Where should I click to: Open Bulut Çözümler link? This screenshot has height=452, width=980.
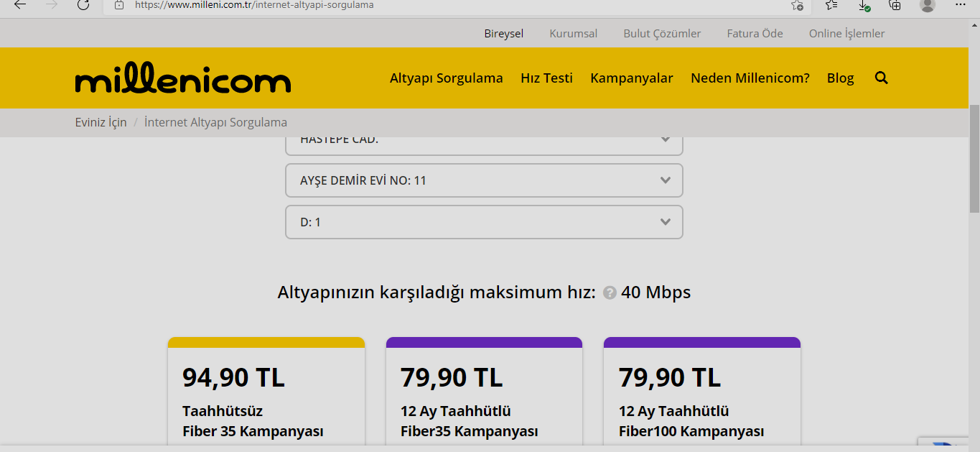[662, 33]
